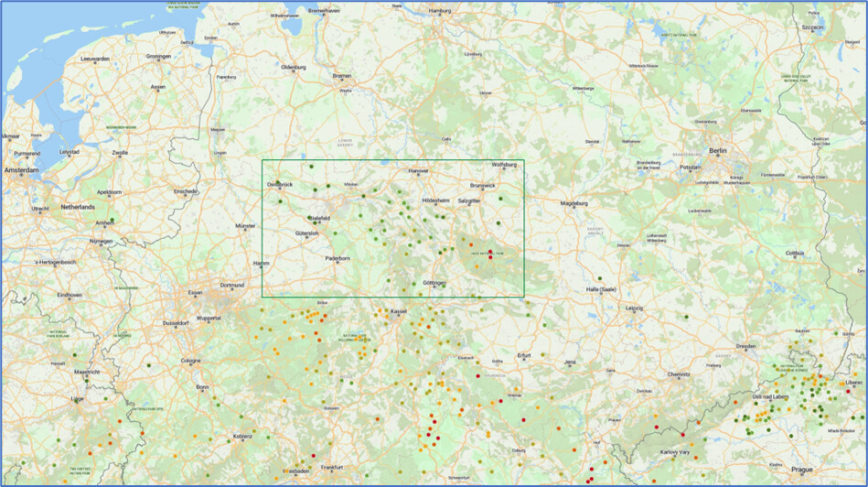
Task: Select the Bielefeld city label
Action: coord(319,218)
